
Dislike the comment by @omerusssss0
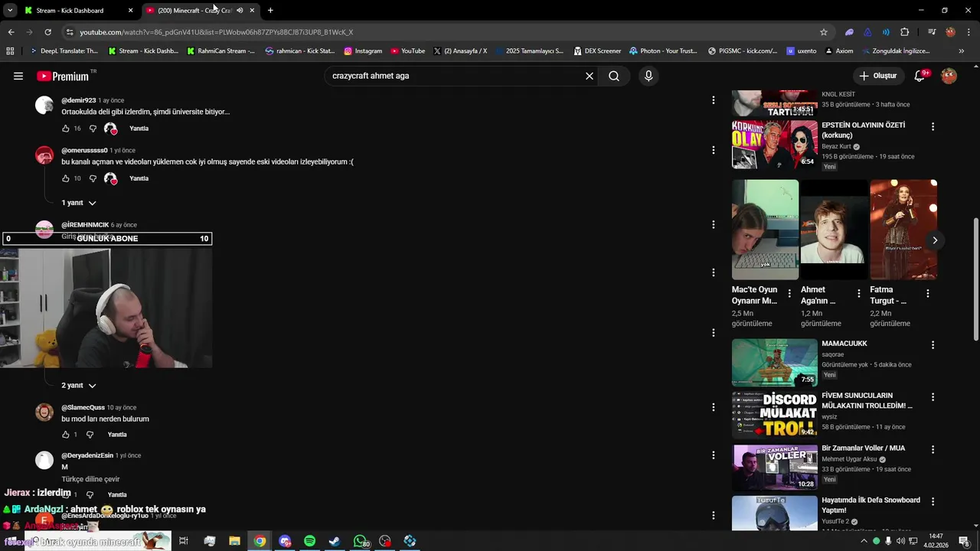pos(93,178)
